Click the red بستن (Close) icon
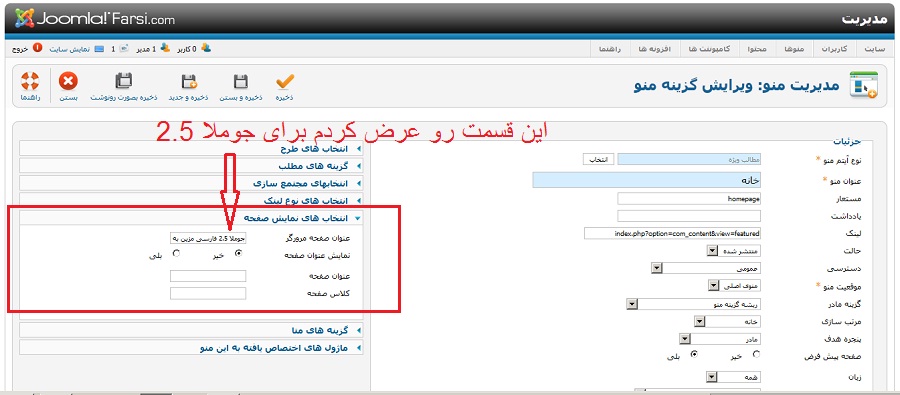 pos(68,82)
